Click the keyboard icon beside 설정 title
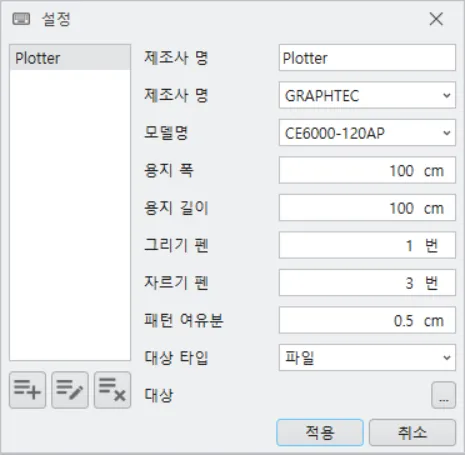The width and height of the screenshot is (465, 455). click(x=21, y=19)
